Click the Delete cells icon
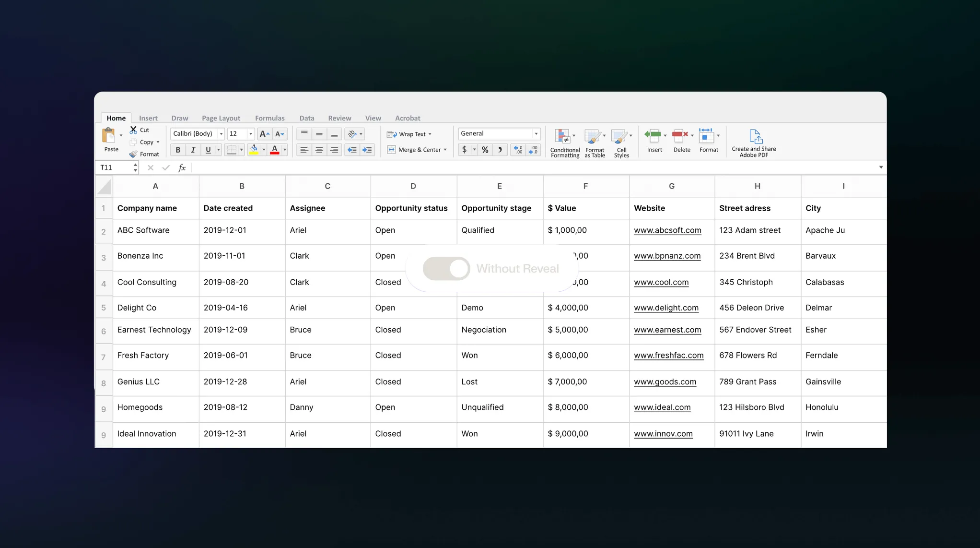 tap(680, 136)
